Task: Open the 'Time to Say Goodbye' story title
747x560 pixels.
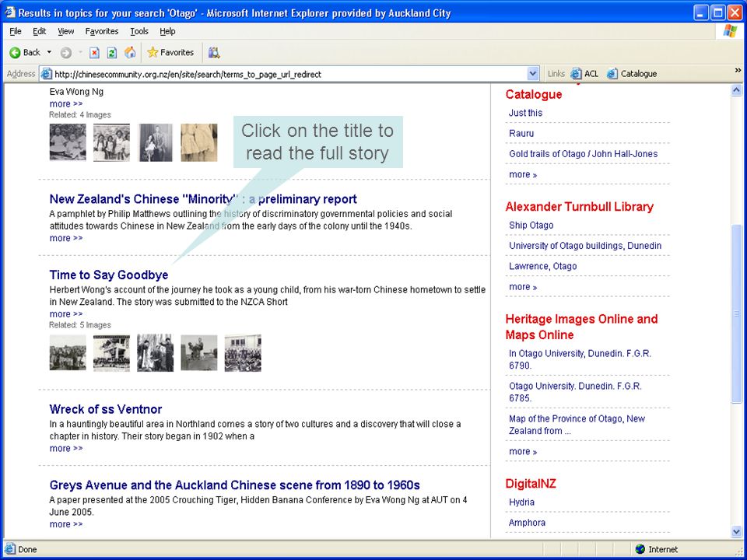Action: click(x=109, y=275)
